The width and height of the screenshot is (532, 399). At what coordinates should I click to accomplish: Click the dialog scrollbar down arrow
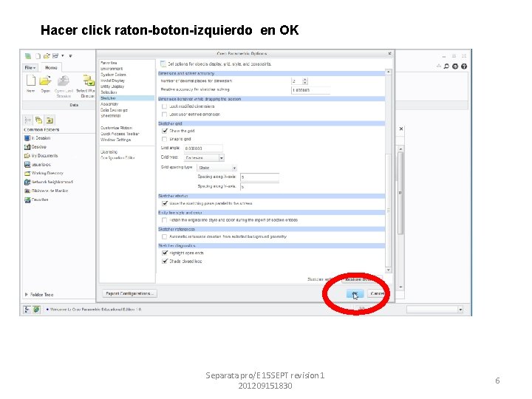pyautogui.click(x=389, y=270)
